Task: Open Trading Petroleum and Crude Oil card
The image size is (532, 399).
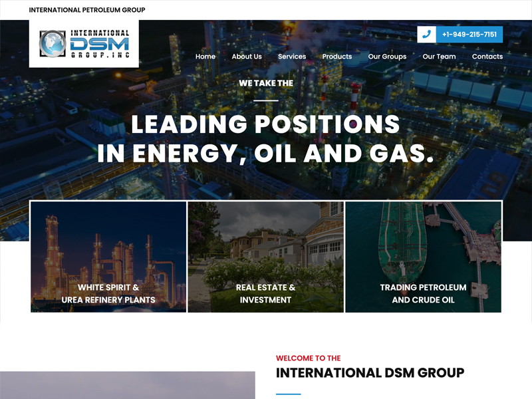Action: tap(424, 257)
